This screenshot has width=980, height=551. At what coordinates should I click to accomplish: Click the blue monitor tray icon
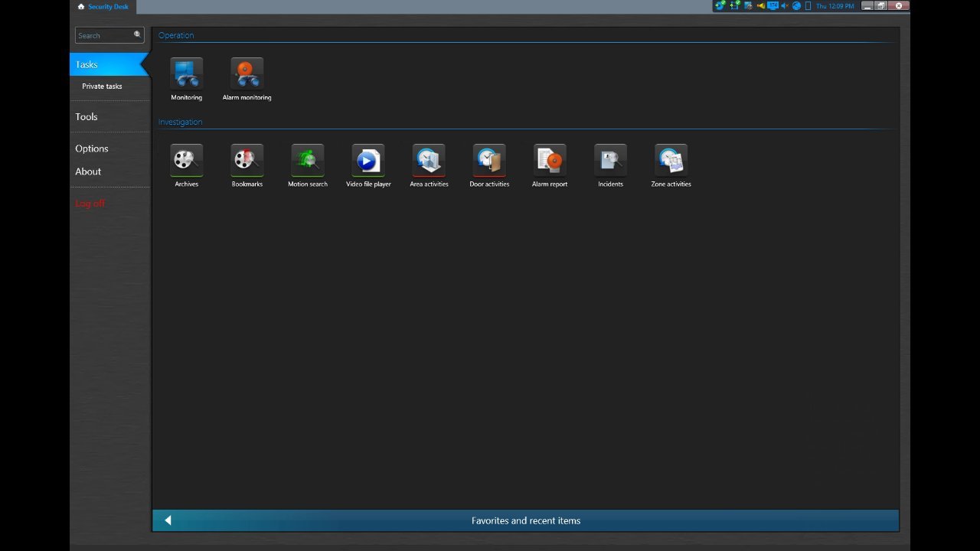point(773,6)
